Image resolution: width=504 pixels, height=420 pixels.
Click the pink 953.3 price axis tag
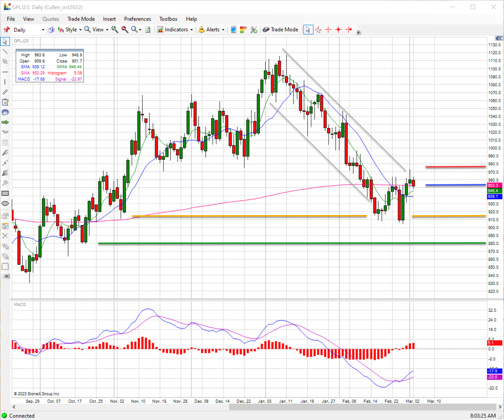pyautogui.click(x=494, y=185)
